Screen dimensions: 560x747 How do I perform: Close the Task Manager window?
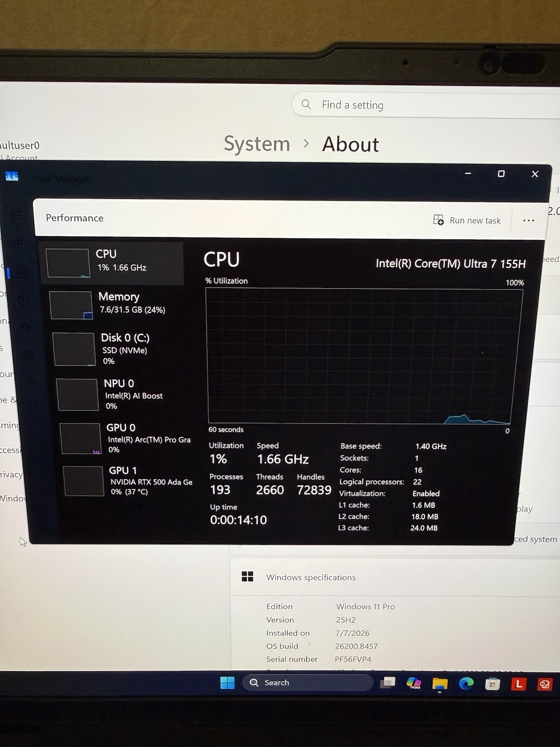coord(535,174)
